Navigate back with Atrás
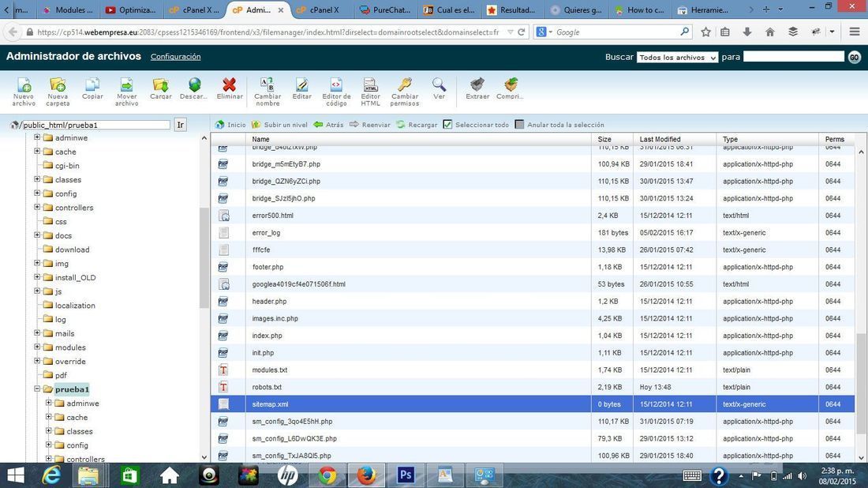The width and height of the screenshot is (868, 488). tap(328, 125)
